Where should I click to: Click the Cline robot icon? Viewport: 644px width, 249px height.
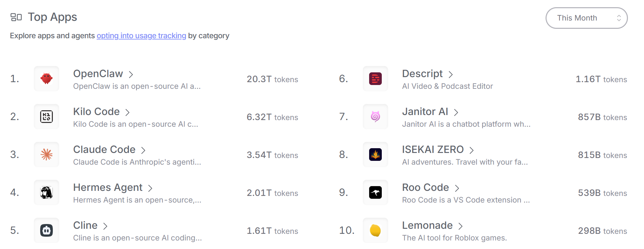[46, 230]
